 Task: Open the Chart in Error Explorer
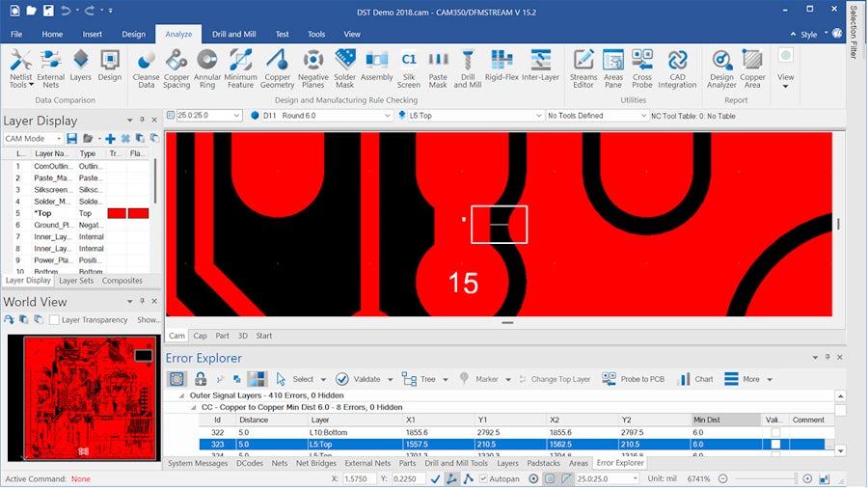tap(696, 379)
